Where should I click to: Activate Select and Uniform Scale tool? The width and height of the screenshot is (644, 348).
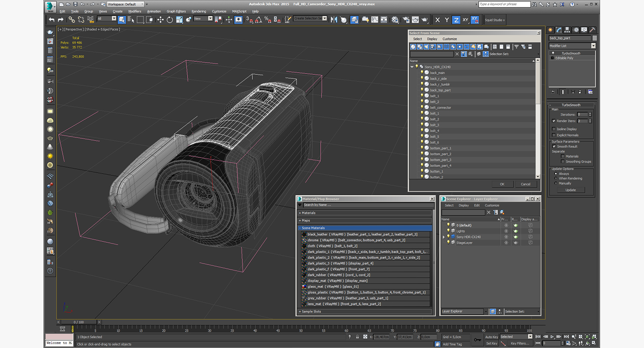(179, 20)
